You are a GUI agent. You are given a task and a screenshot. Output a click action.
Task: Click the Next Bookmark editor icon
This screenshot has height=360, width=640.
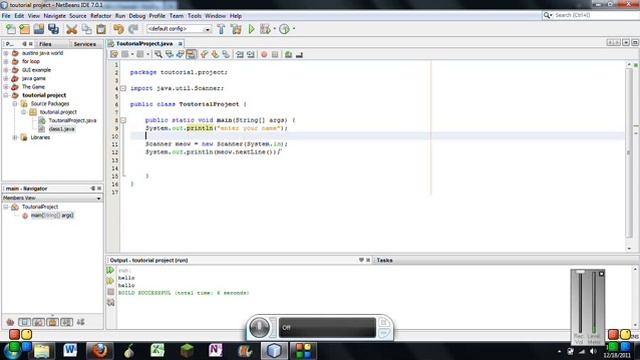[215, 54]
